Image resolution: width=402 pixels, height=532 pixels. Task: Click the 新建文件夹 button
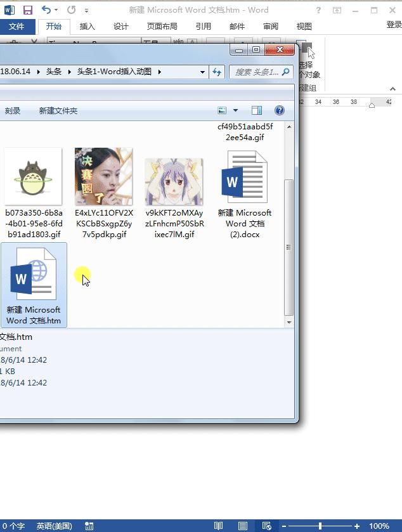coord(58,110)
